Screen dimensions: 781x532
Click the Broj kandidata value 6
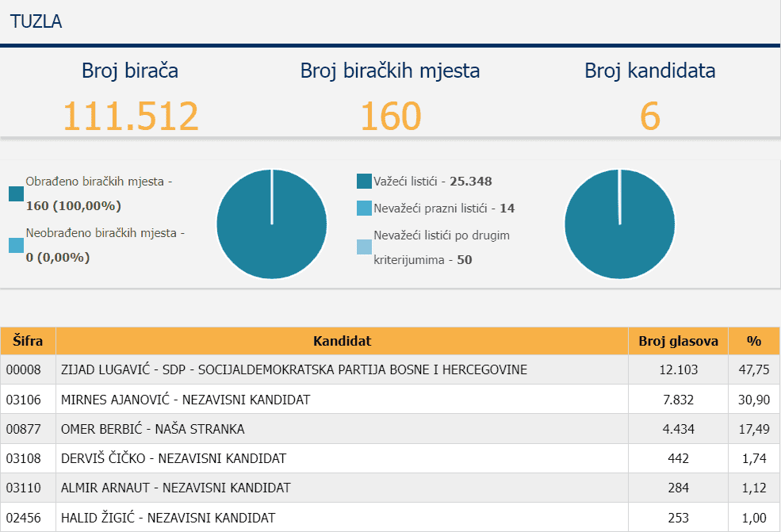tap(649, 117)
